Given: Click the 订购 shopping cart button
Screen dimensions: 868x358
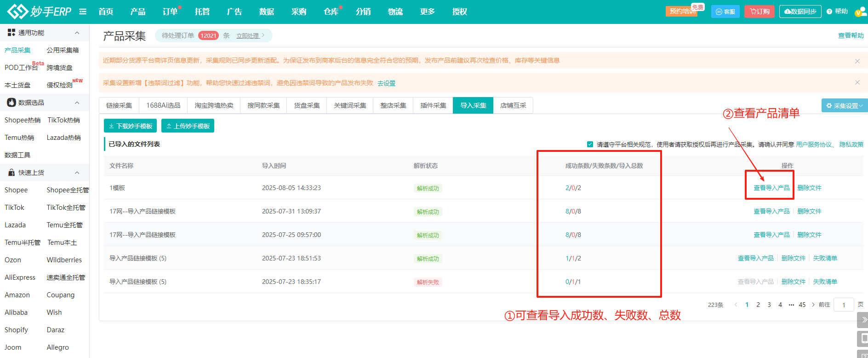Looking at the screenshot, I should pyautogui.click(x=759, y=12).
